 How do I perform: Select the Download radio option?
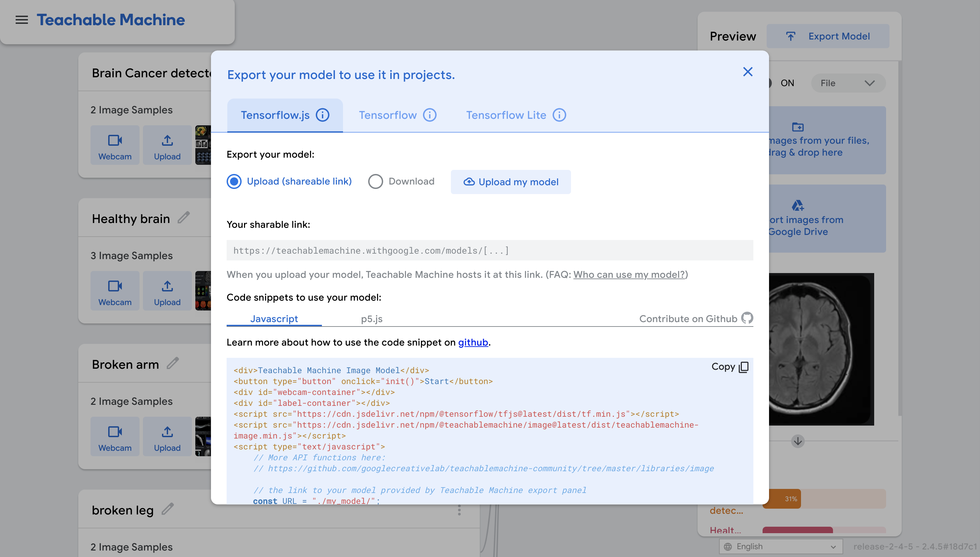pyautogui.click(x=375, y=181)
